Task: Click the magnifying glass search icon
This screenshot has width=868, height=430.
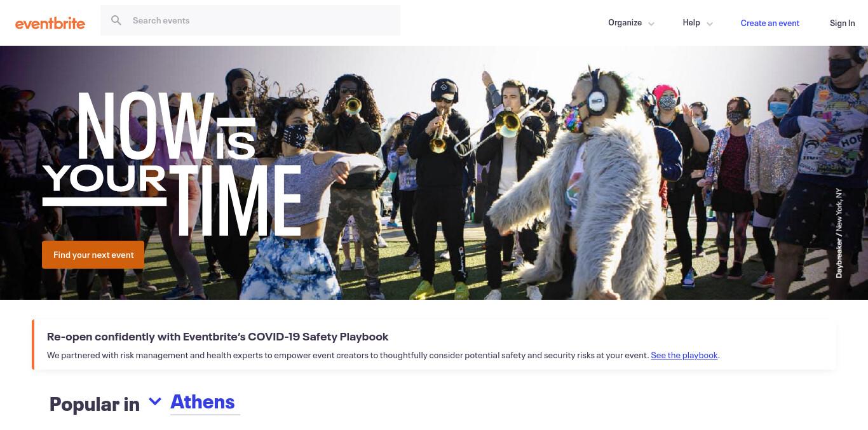Action: [x=116, y=20]
